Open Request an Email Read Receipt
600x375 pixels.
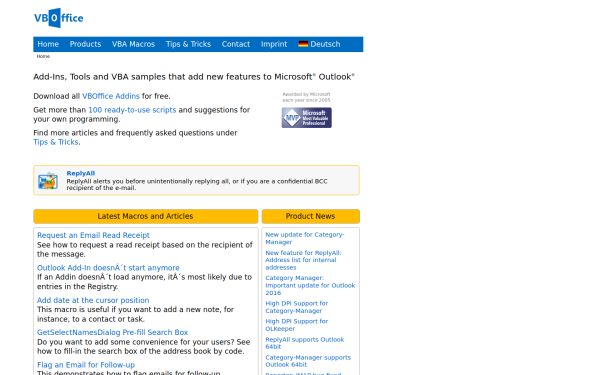[x=93, y=235]
